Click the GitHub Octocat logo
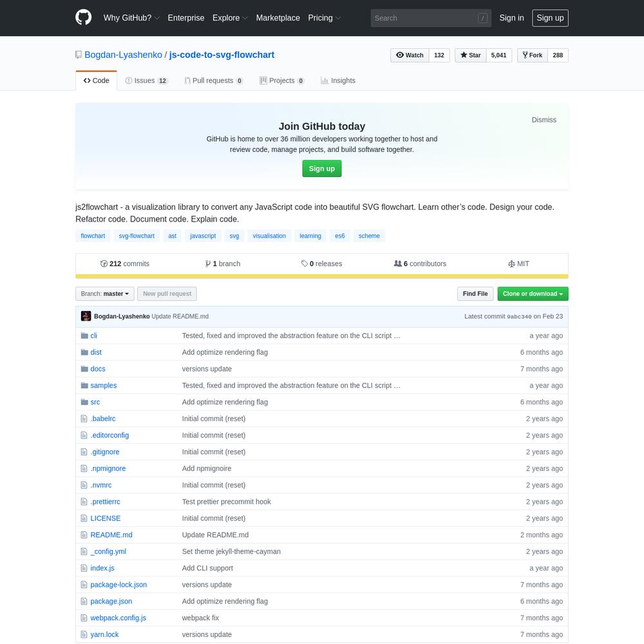Viewport: 644px width, 644px height. (83, 17)
